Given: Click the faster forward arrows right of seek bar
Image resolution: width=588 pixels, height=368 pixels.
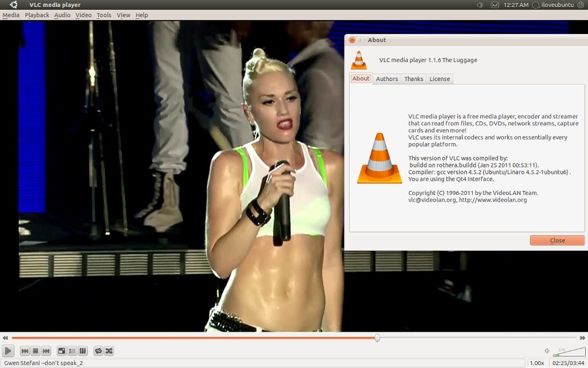Looking at the screenshot, I should pos(582,338).
